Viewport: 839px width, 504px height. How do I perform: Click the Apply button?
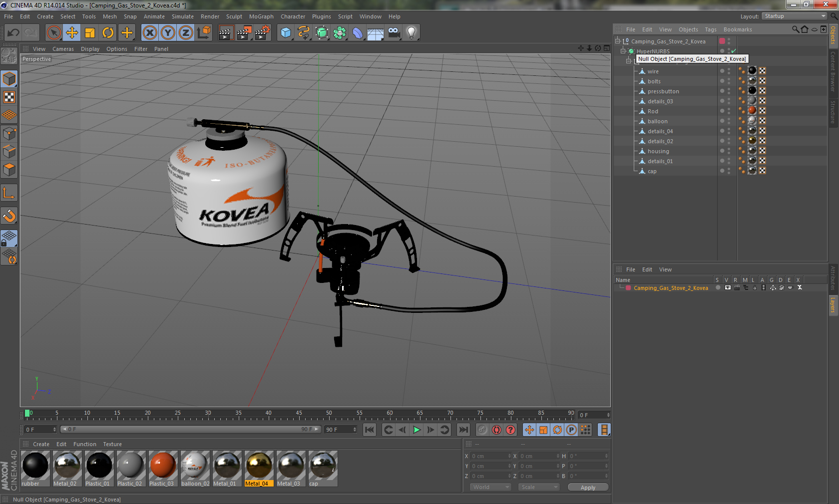coord(588,488)
